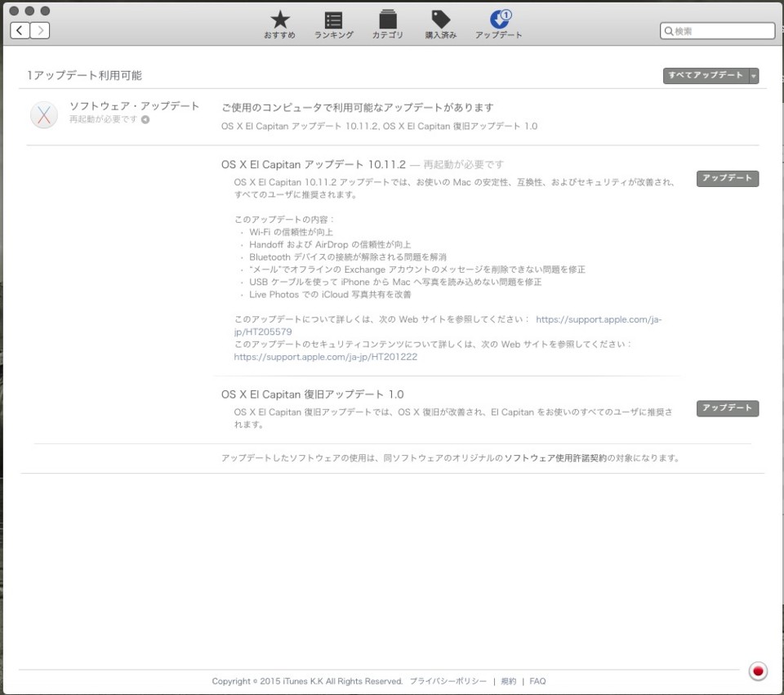Click the window close button
The width and height of the screenshot is (784, 695).
[14, 11]
